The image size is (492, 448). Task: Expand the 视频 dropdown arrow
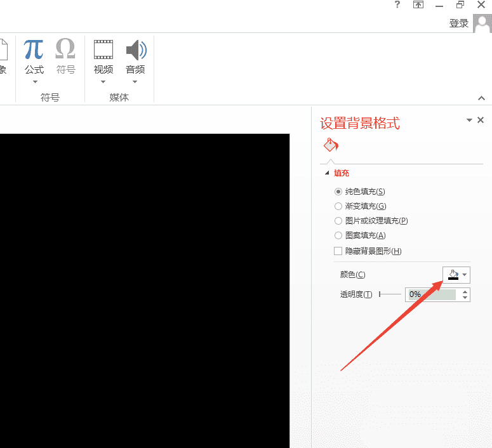click(x=103, y=82)
